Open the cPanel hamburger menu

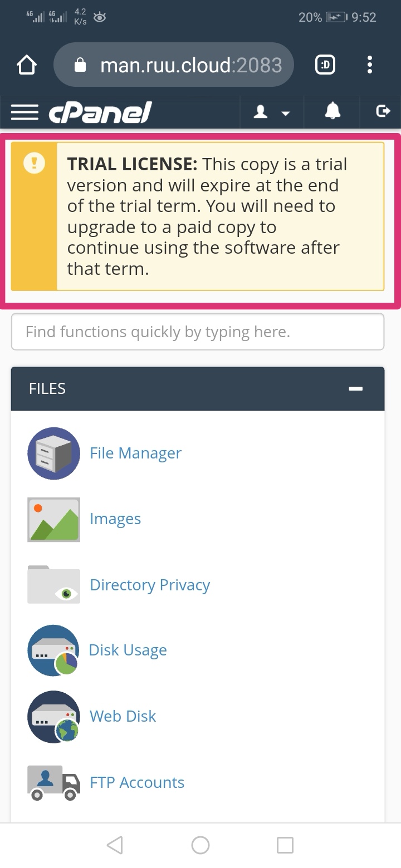point(25,112)
